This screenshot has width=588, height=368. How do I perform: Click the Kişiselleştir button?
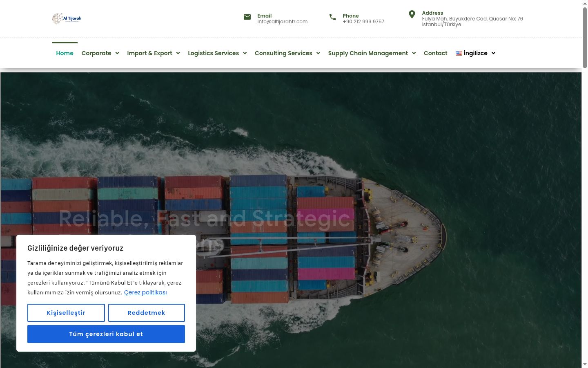66,313
